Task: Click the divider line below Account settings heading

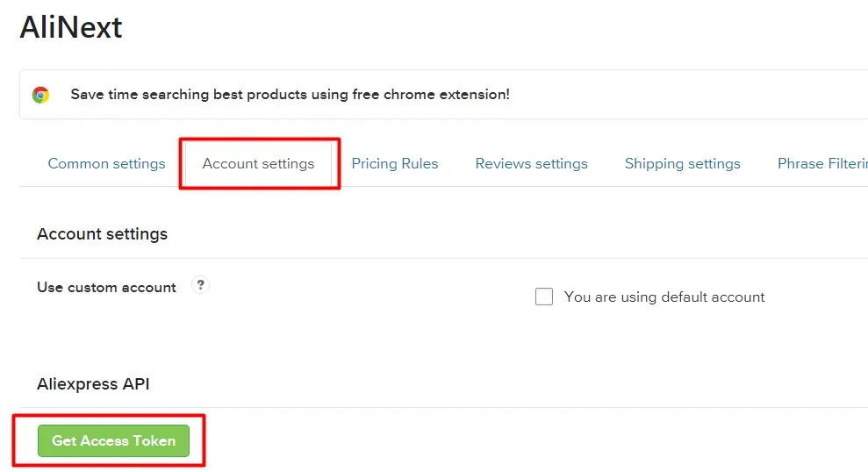Action: 439,258
